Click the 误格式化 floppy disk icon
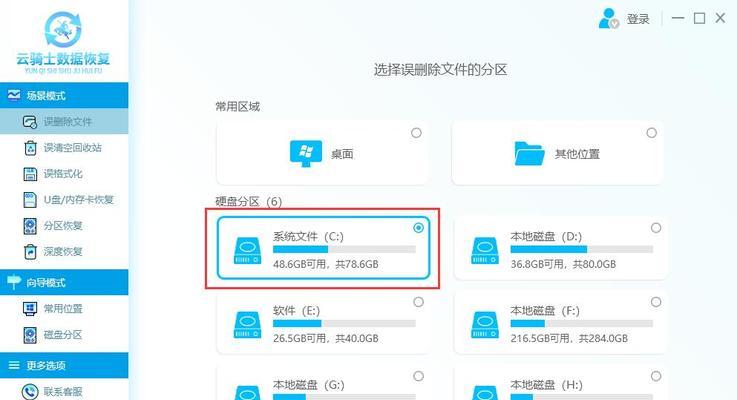The height and width of the screenshot is (400, 737). click(30, 174)
